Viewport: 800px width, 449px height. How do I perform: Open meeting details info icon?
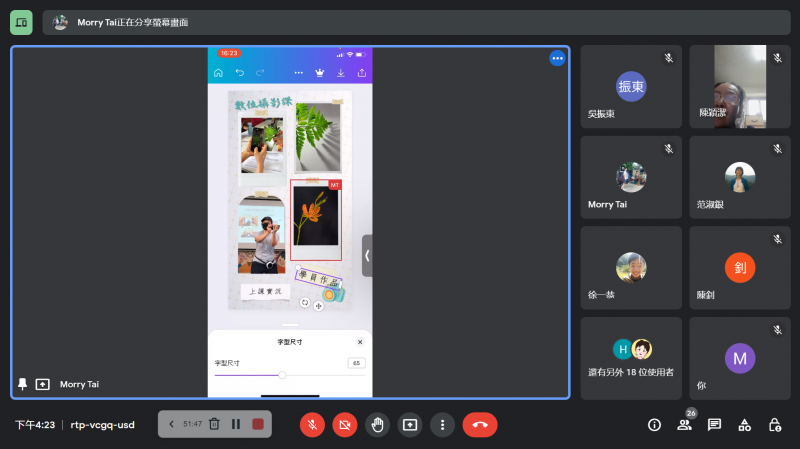tap(654, 425)
